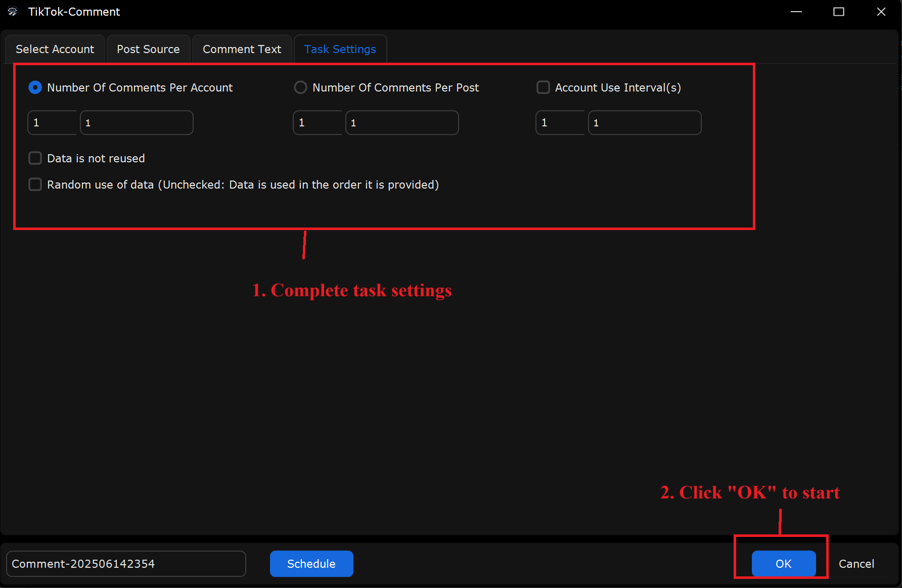This screenshot has height=588, width=902.
Task: Confirm with the OK button
Action: pyautogui.click(x=784, y=564)
